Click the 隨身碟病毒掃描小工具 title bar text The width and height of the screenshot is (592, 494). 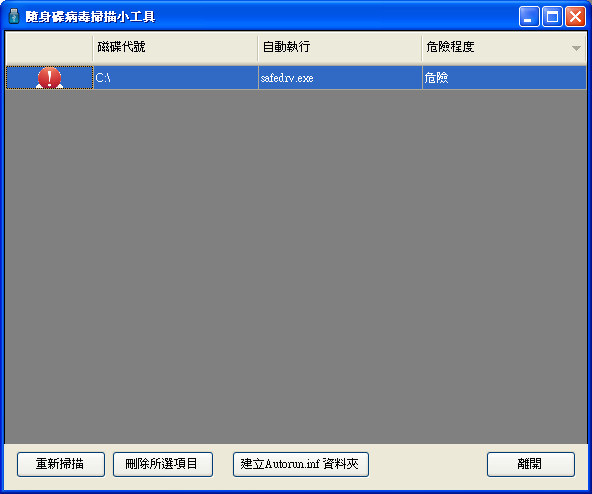point(90,17)
